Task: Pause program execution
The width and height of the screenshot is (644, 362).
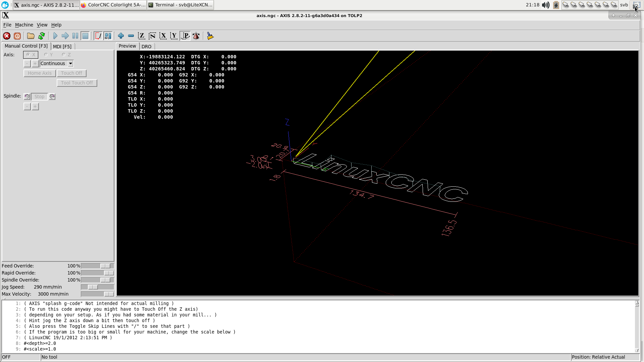Action: pyautogui.click(x=75, y=36)
